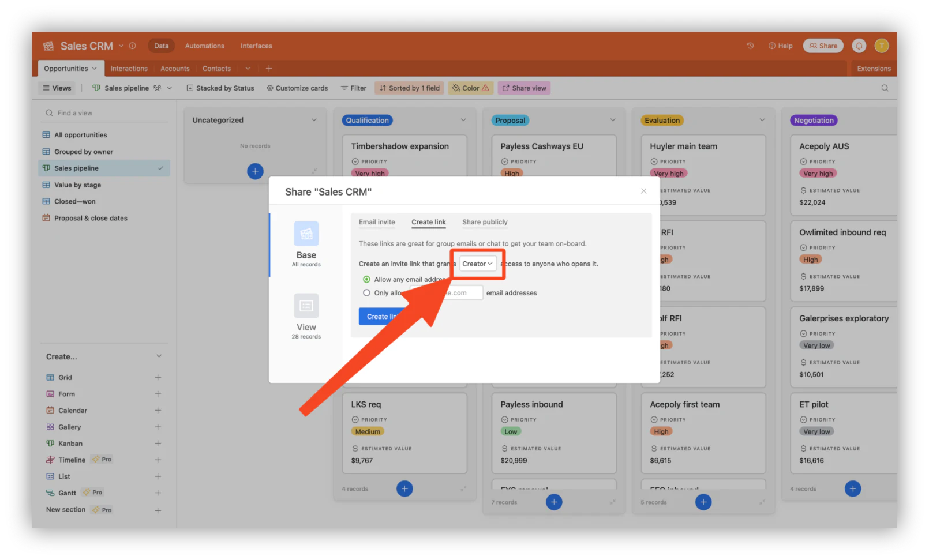Add a new table with plus icon
This screenshot has width=929, height=560.
(x=269, y=69)
